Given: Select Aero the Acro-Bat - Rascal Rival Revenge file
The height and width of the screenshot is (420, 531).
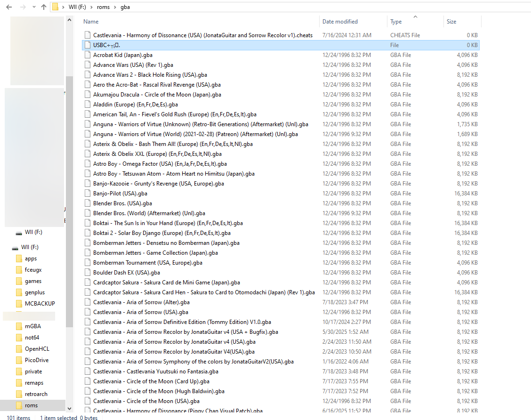Looking at the screenshot, I should point(157,85).
